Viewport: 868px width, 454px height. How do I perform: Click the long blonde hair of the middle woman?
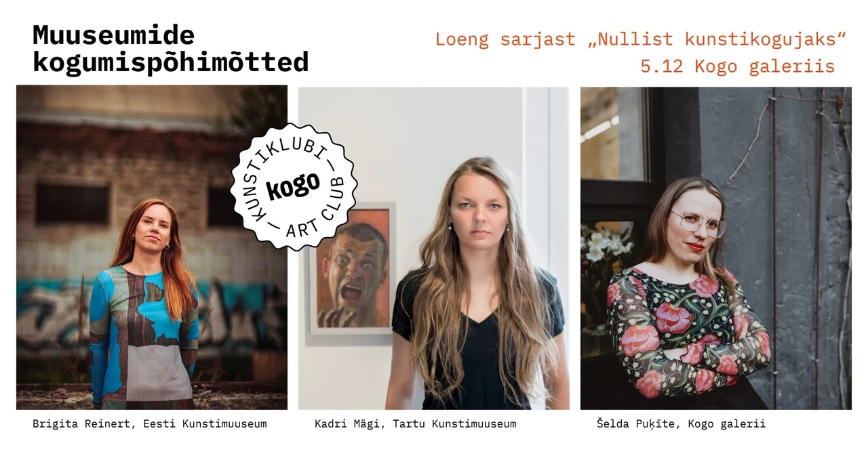click(479, 271)
